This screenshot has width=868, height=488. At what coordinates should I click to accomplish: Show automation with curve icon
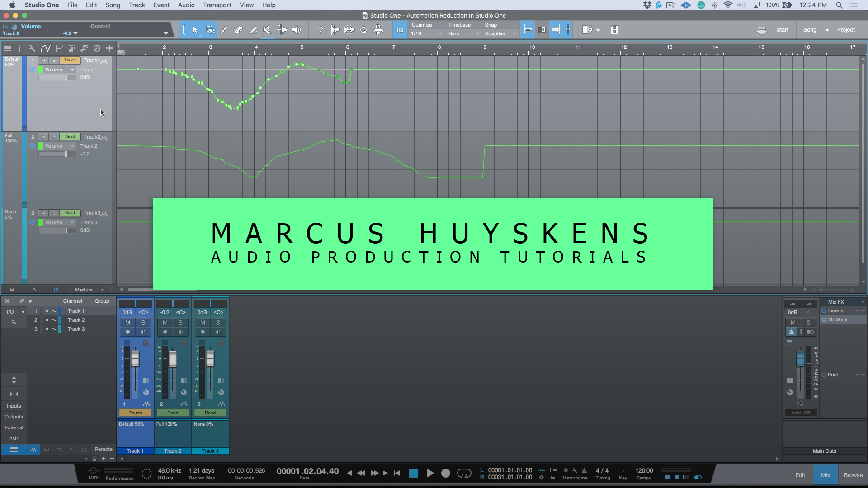(x=45, y=48)
